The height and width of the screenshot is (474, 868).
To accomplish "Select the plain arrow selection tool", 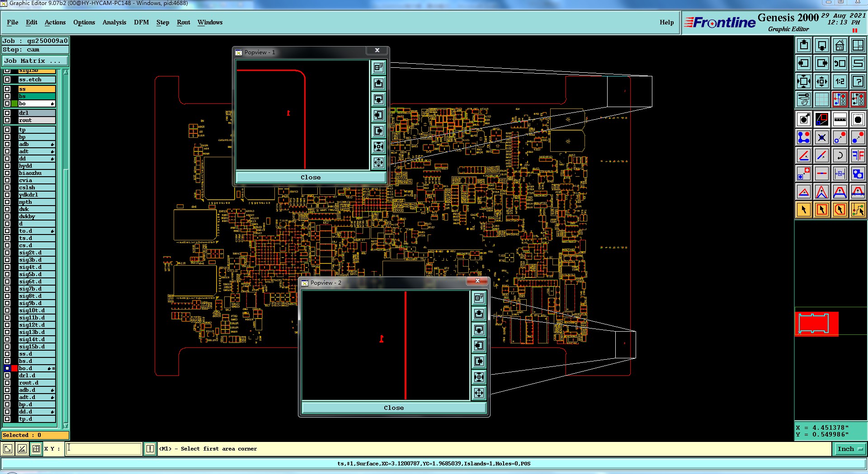I will pos(804,210).
